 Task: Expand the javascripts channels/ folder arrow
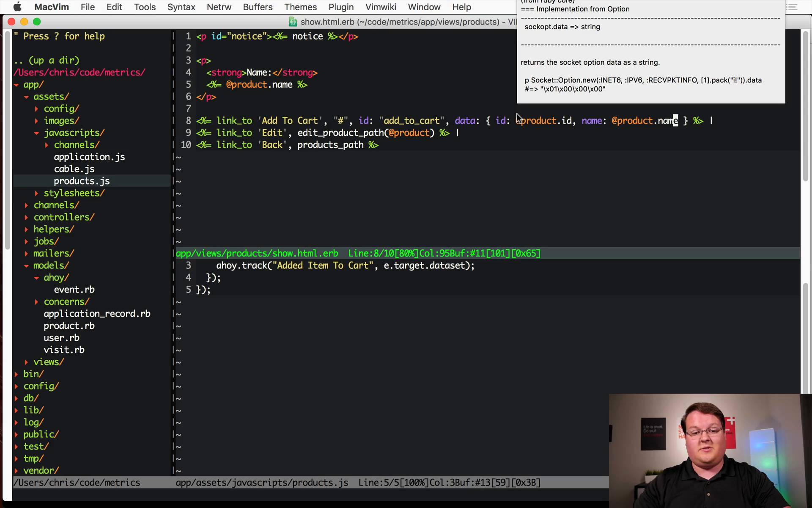47,145
